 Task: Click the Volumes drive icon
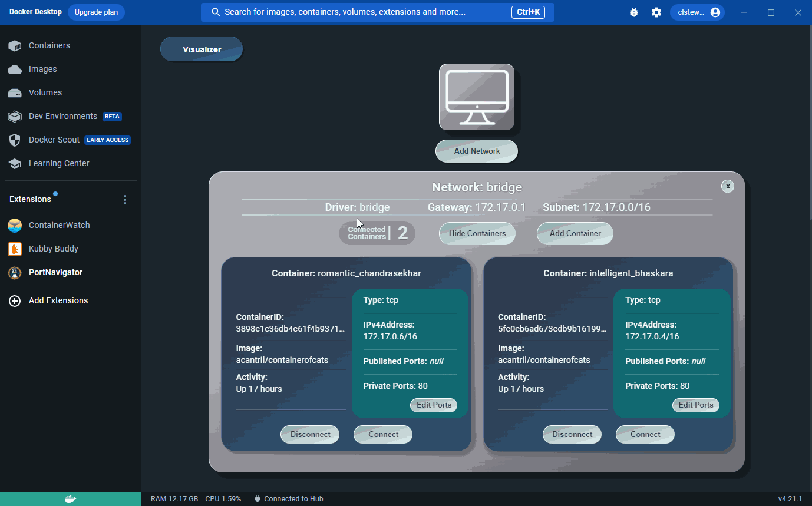coord(15,93)
